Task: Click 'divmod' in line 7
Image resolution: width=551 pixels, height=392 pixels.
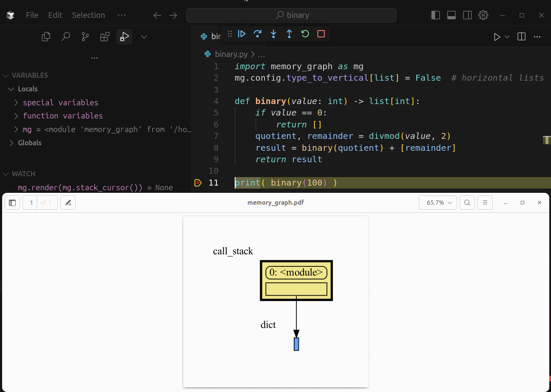Action: [x=385, y=136]
